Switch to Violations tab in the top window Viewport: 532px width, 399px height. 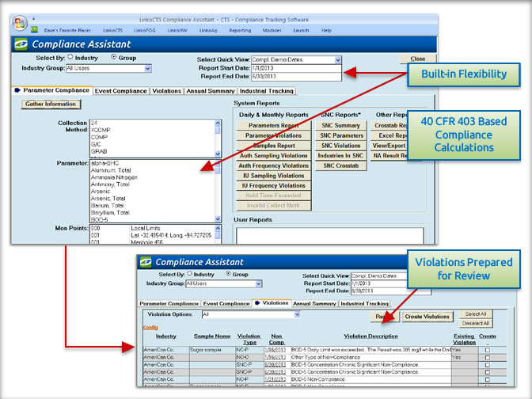(166, 91)
